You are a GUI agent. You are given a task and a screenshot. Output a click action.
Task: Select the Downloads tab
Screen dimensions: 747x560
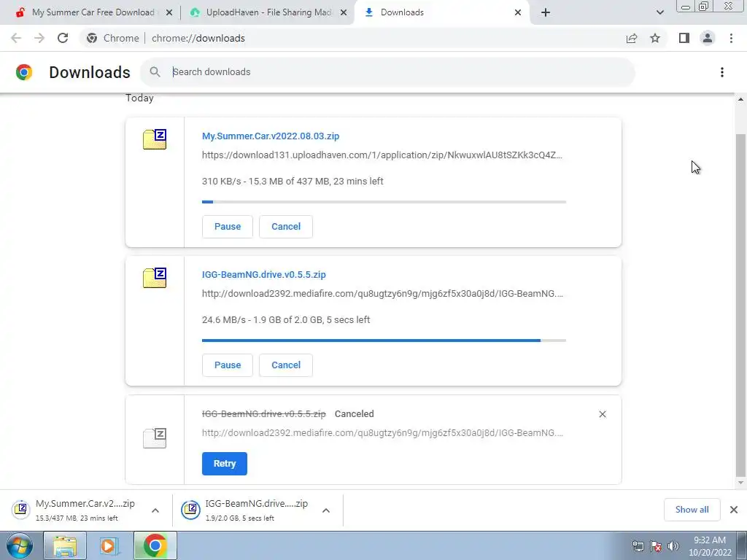[441, 12]
